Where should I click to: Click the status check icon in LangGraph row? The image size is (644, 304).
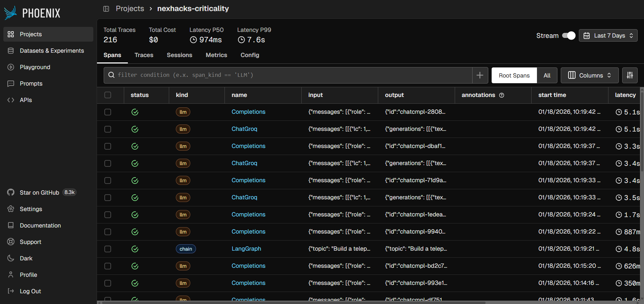(x=135, y=249)
